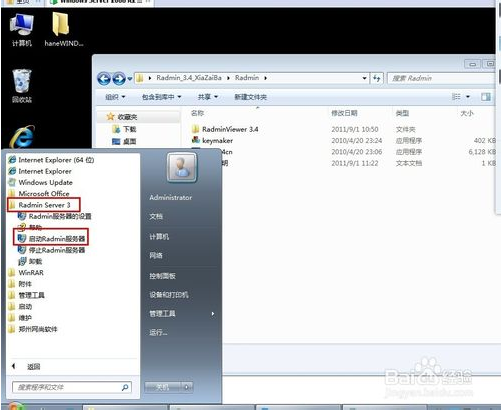Click 返回 to leave All Programs

(x=26, y=366)
